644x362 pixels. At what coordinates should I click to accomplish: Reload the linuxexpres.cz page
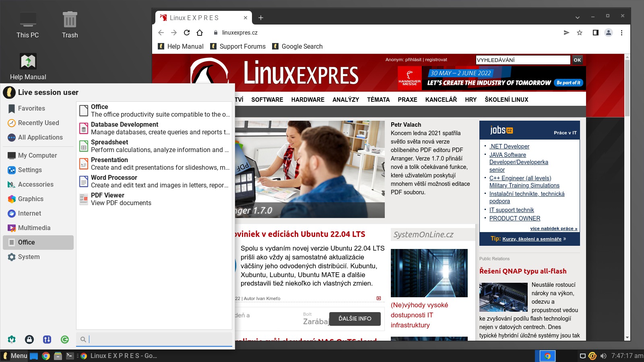187,33
